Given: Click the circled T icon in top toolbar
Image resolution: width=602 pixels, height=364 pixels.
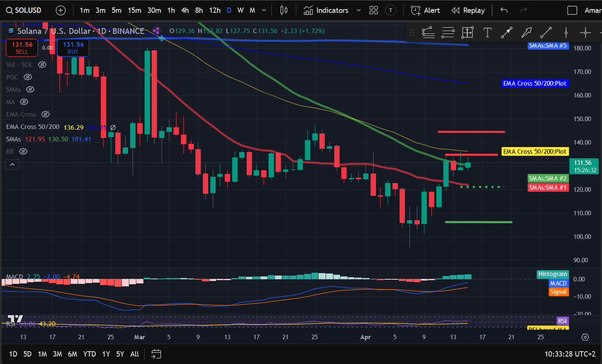Looking at the screenshot, I should coord(390,10).
